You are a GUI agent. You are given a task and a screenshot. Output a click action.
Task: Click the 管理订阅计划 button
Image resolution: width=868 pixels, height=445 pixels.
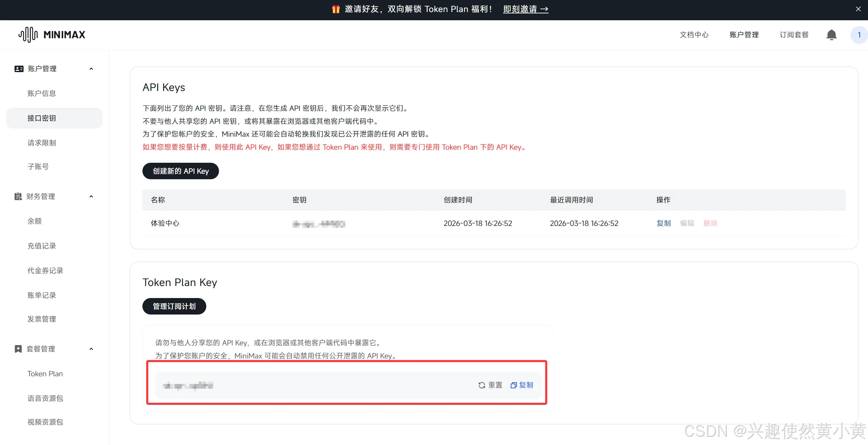174,306
